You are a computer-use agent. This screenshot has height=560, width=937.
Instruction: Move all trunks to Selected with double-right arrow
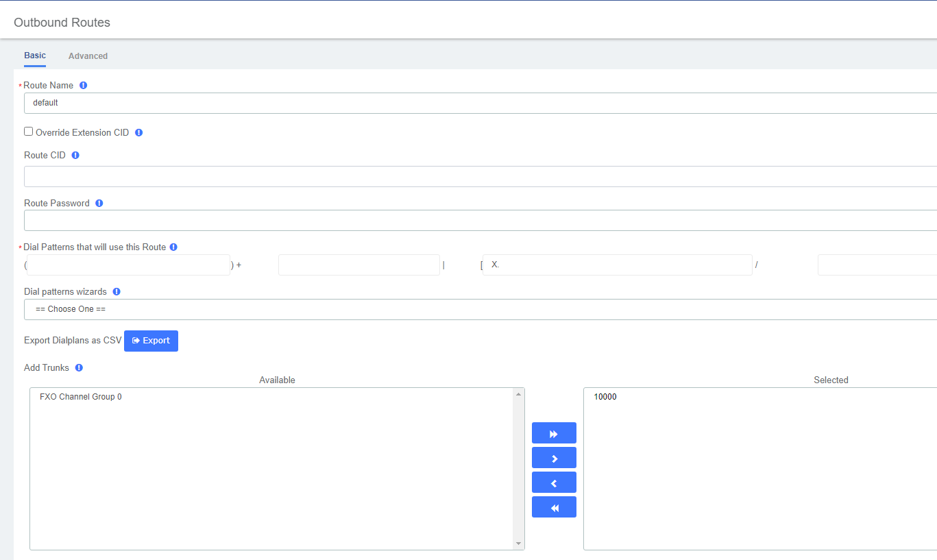click(554, 433)
